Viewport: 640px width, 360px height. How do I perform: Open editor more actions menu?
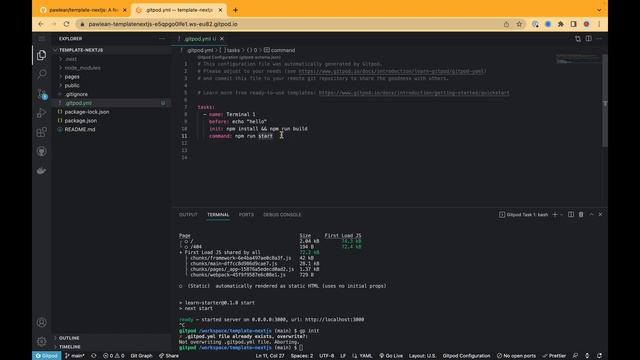coord(599,38)
